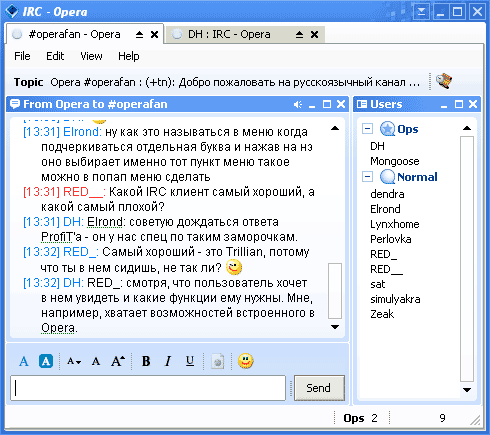Image resolution: width=490 pixels, height=435 pixels.
Task: Close the DH : IRC - Opera tab
Action: pyautogui.click(x=314, y=34)
